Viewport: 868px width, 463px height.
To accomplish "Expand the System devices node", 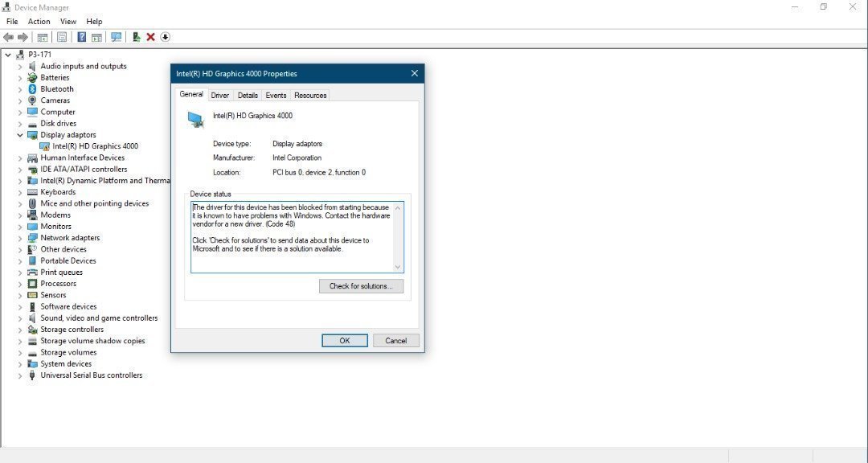I will 20,364.
